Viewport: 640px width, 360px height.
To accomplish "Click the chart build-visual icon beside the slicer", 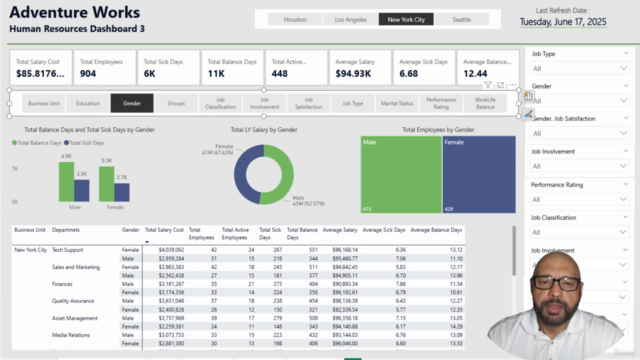I will pyautogui.click(x=528, y=97).
